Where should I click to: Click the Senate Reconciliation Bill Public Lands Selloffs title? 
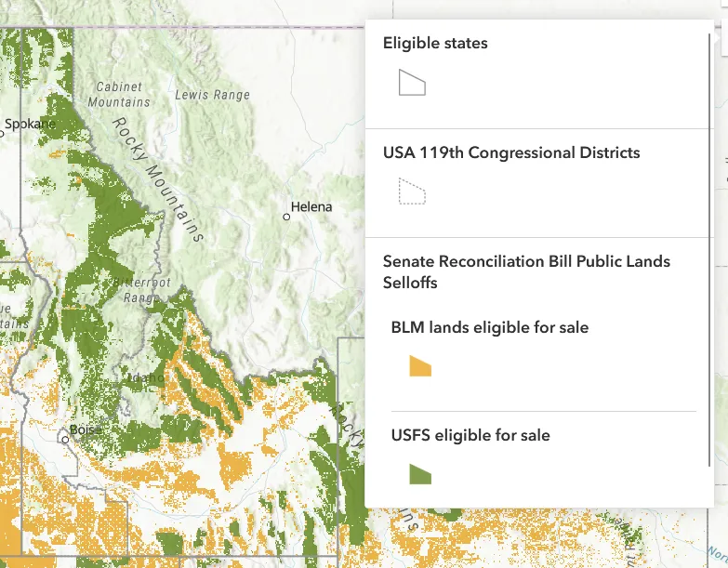526,272
